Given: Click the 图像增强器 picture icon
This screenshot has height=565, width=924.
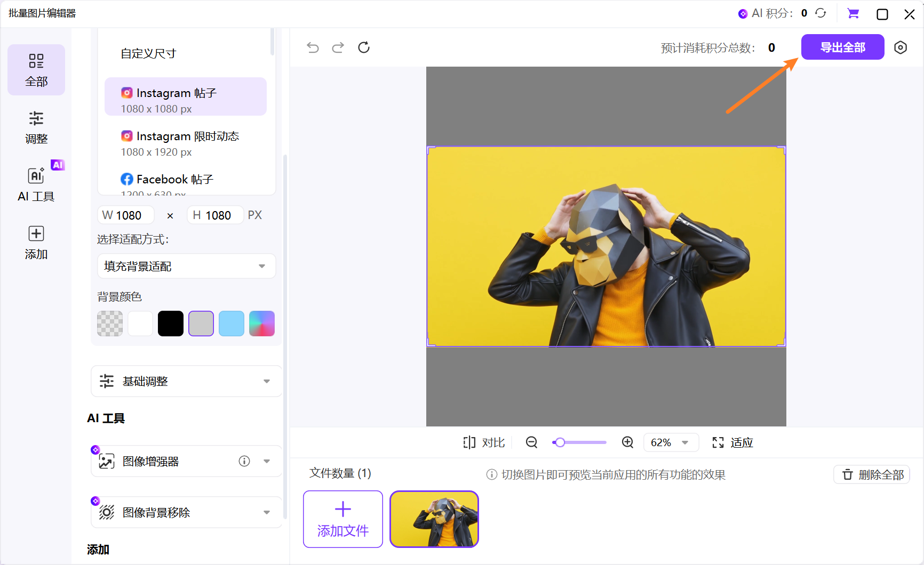Looking at the screenshot, I should [x=107, y=461].
